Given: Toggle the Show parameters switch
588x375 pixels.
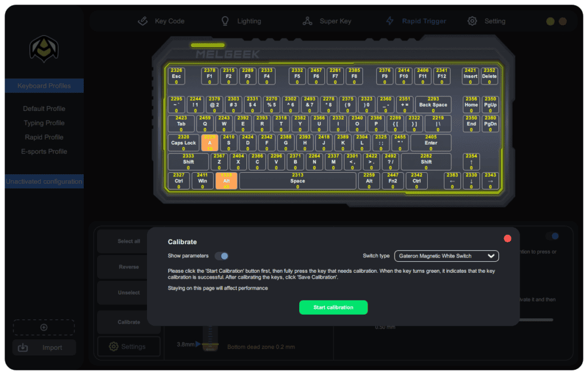Looking at the screenshot, I should 222,256.
